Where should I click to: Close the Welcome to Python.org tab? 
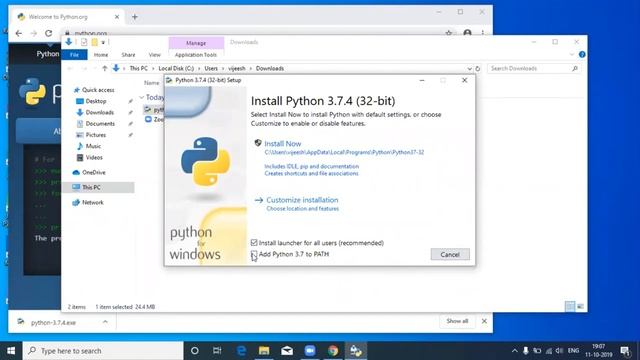tap(117, 17)
